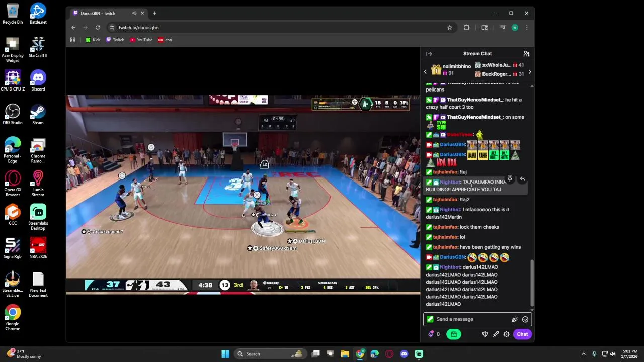
Task: Open the Chrome apps grid shortcut
Action: coord(73,40)
